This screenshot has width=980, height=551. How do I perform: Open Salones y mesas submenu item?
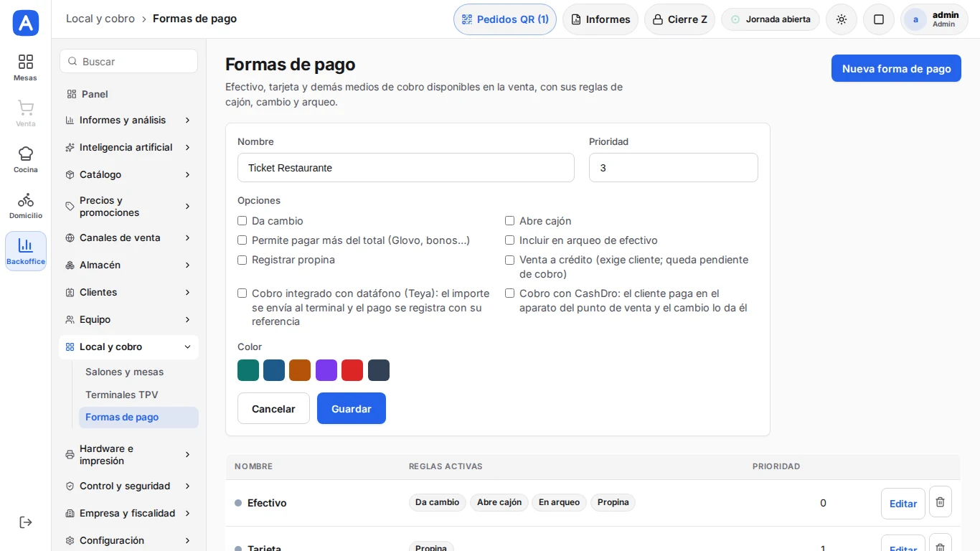(138, 372)
